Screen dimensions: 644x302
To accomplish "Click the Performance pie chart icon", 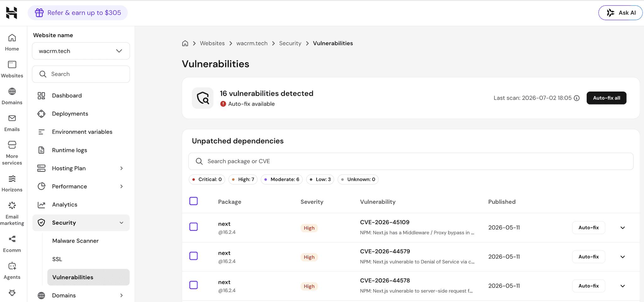I will 41,186.
